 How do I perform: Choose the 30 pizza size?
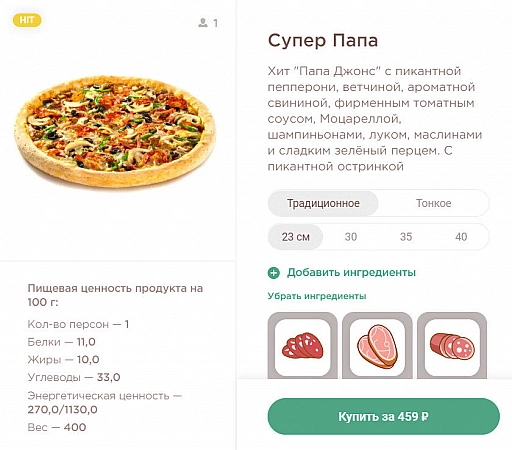click(x=351, y=237)
